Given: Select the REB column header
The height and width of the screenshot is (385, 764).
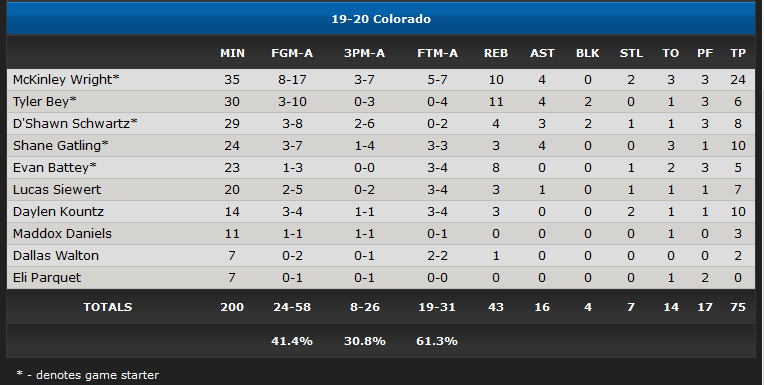Looking at the screenshot, I should click(x=496, y=53).
